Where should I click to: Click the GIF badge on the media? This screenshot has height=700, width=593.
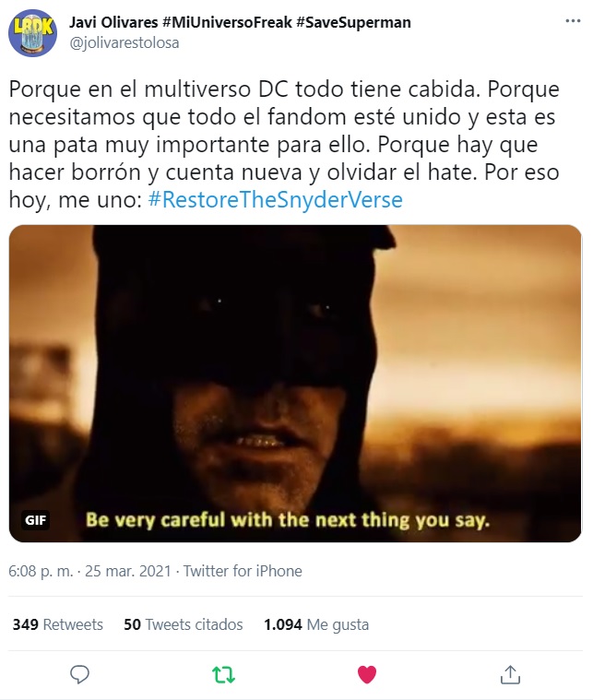(35, 520)
